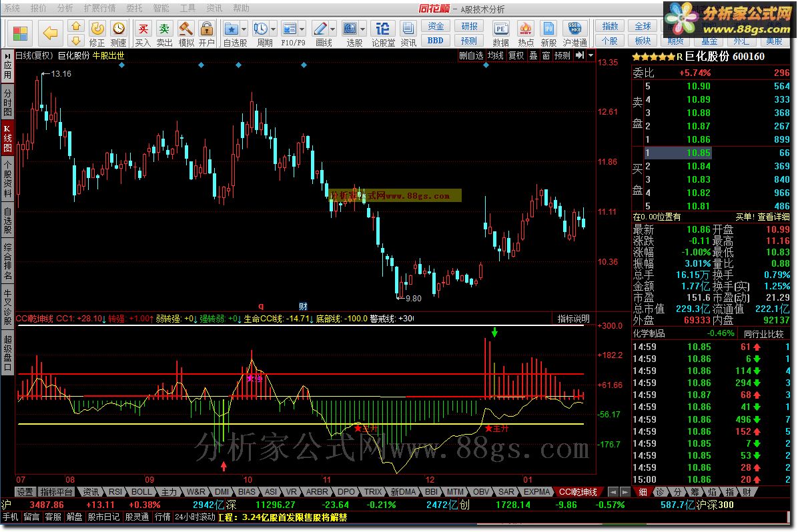
Task: Switch to the RSI indicator tab
Action: (x=115, y=492)
